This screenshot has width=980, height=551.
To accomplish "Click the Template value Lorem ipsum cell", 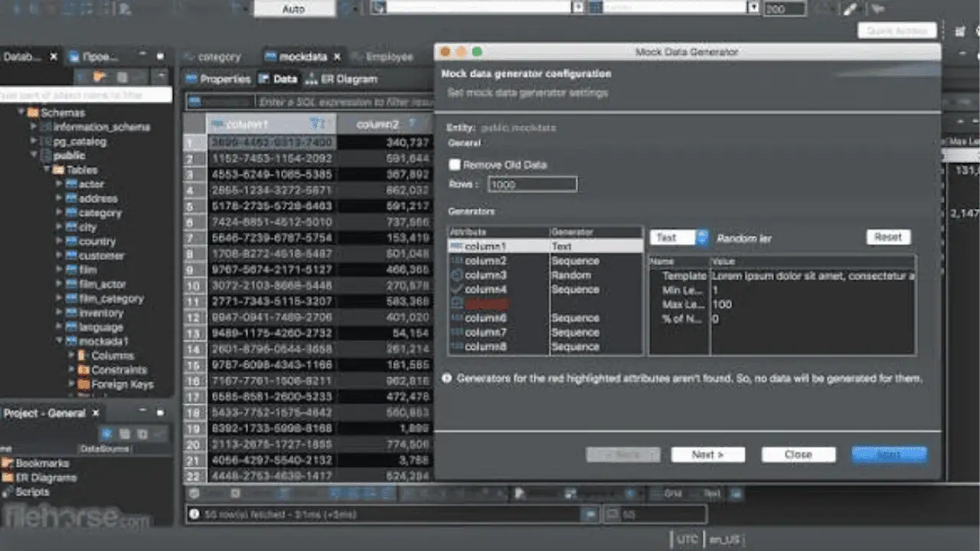I will [x=813, y=275].
